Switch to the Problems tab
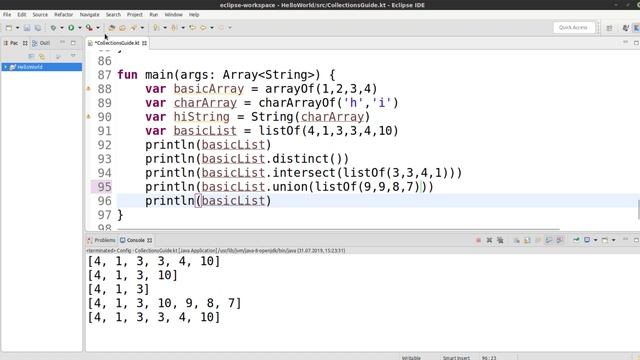Screen dimensions: 640x360 101,240
